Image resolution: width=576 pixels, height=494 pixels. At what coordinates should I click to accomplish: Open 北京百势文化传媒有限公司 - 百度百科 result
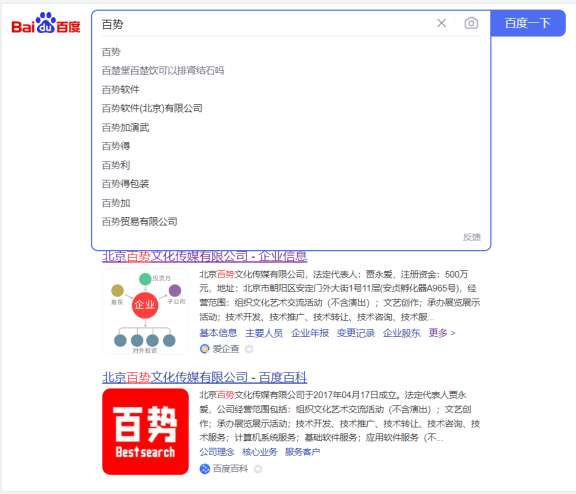[x=204, y=377]
